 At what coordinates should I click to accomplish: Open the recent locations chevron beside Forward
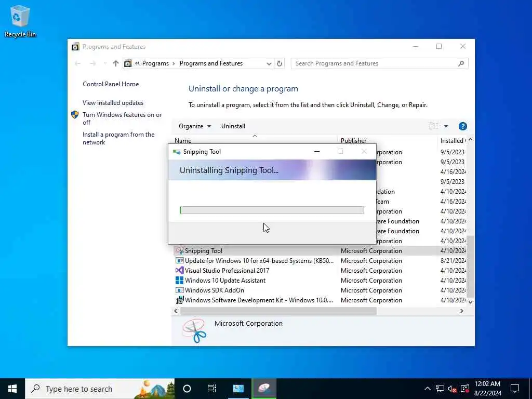[x=105, y=63]
